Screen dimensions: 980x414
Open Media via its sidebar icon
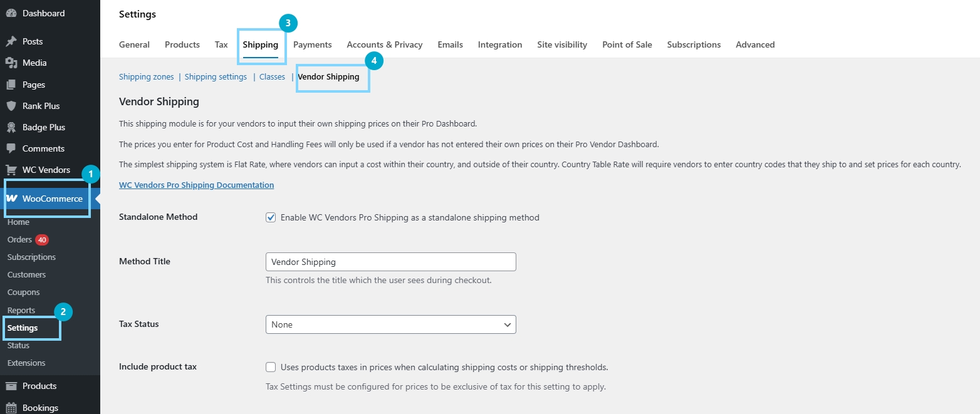11,63
